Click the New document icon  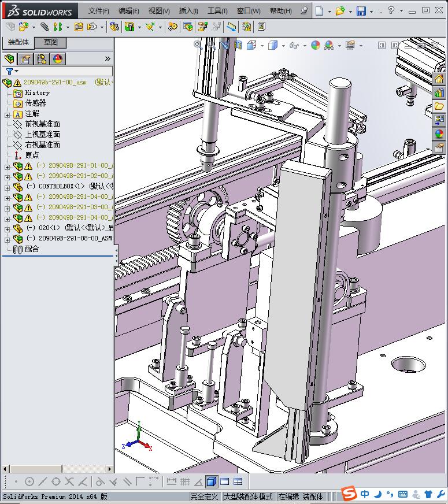click(x=319, y=11)
